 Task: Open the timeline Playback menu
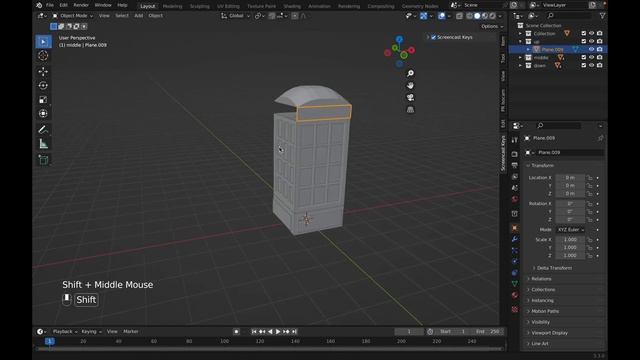click(65, 331)
